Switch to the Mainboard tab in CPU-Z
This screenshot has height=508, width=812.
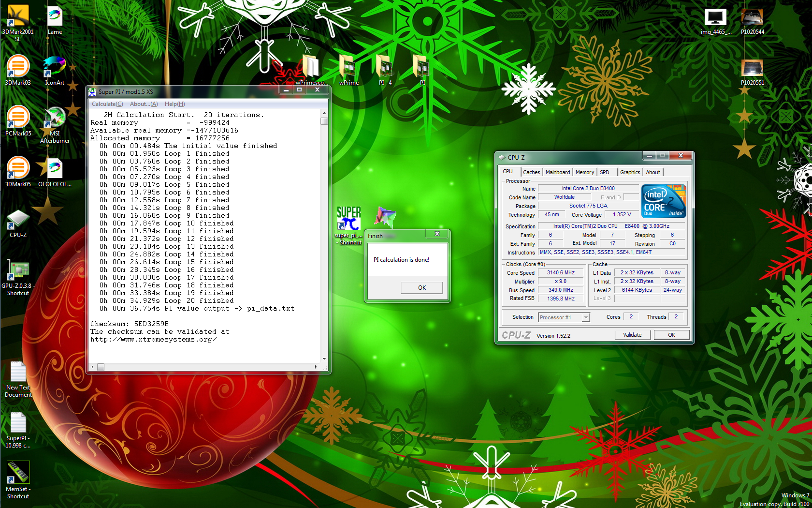tap(558, 172)
